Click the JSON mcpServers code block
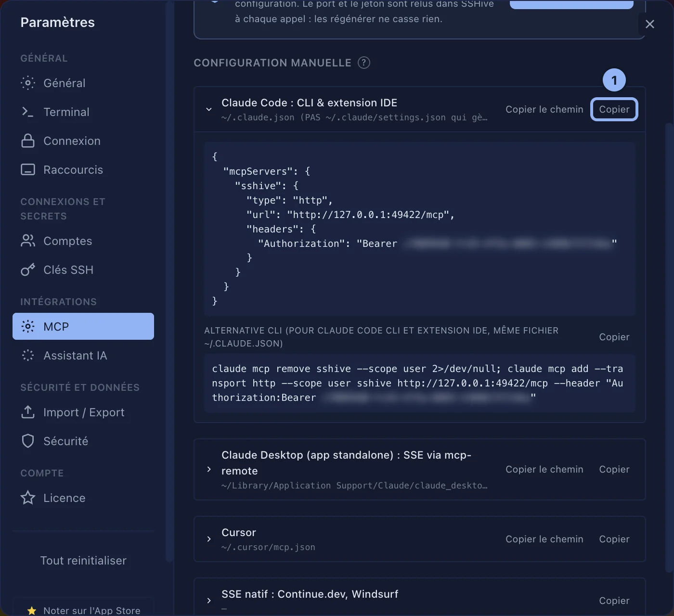This screenshot has height=616, width=674. (x=420, y=229)
